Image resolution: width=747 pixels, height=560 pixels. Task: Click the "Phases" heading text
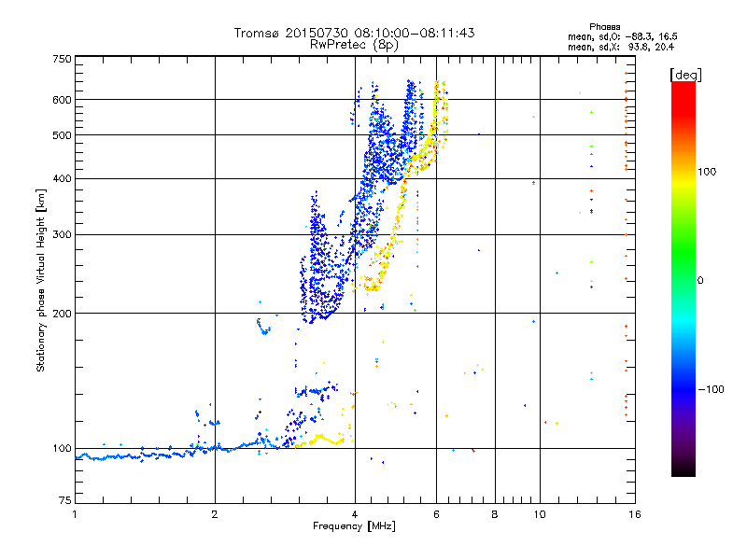(605, 27)
